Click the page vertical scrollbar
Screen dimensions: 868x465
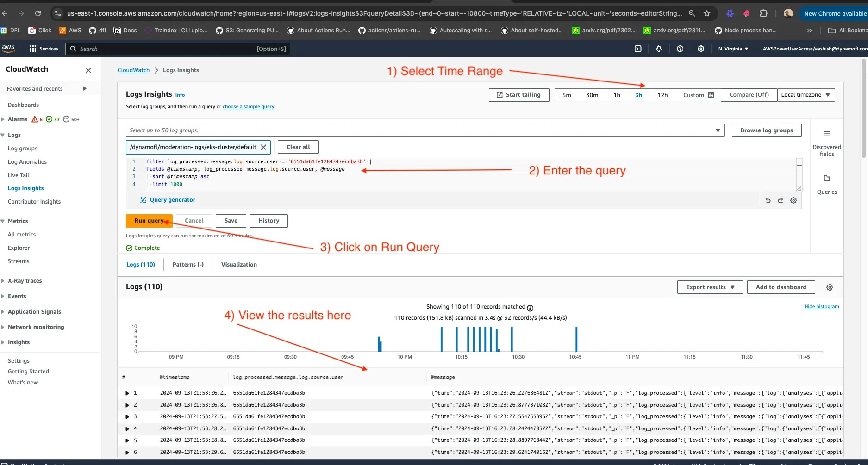pos(864,109)
